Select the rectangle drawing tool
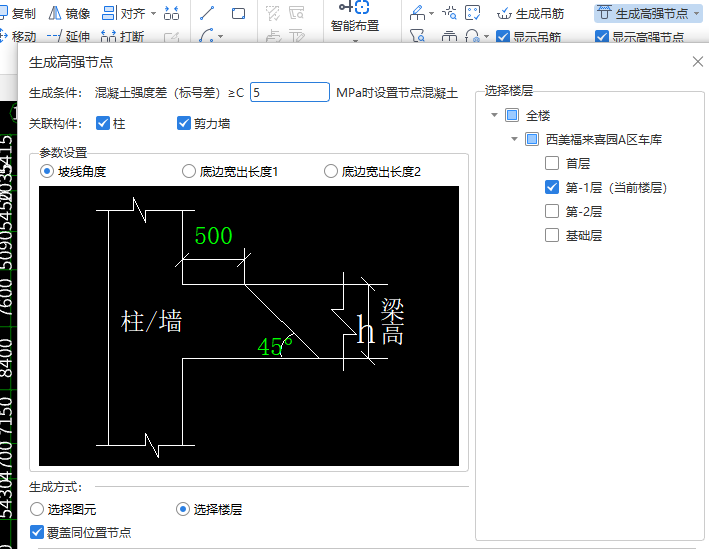Screen dimensions: 709x549 (x=238, y=14)
